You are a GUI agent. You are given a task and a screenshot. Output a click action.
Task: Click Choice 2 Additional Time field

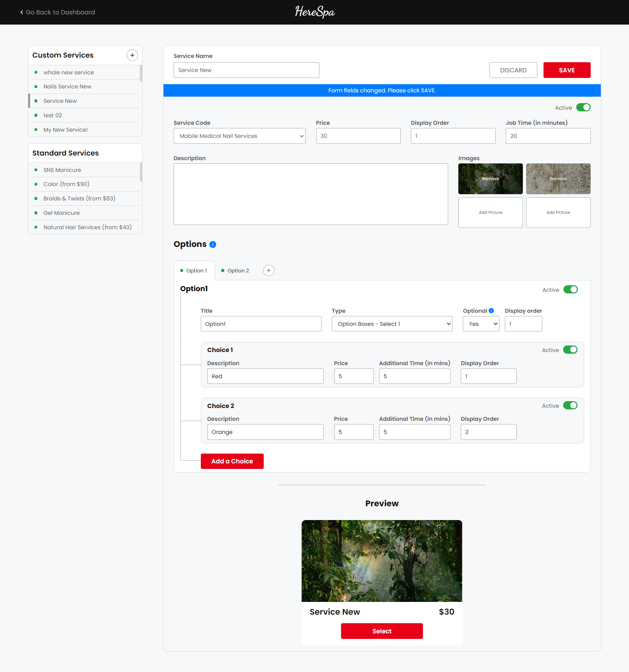point(415,432)
